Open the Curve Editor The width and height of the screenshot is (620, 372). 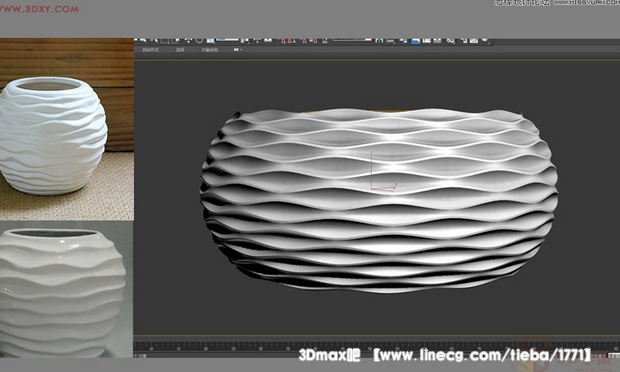[x=426, y=40]
